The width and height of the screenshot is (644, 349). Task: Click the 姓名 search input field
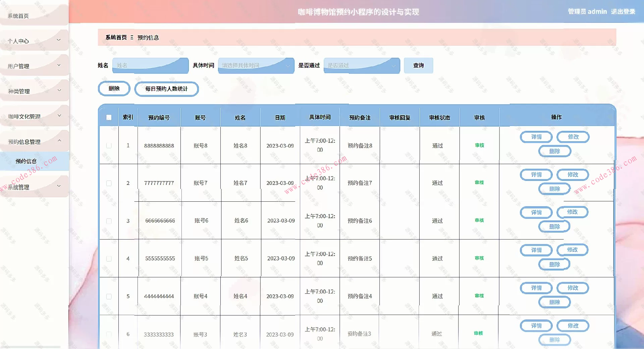tap(150, 65)
